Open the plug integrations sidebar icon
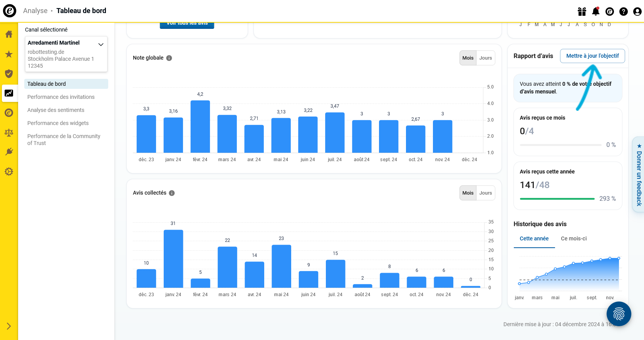This screenshot has width=644, height=340. [x=9, y=152]
